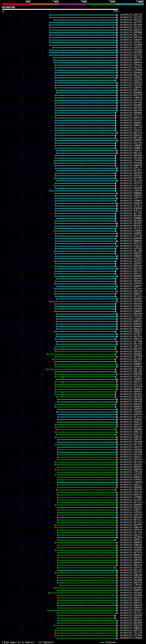This screenshot has width=146, height=644.
Task: Select the UniRef100_Q9LTJ5 label
Action: [131, 58]
